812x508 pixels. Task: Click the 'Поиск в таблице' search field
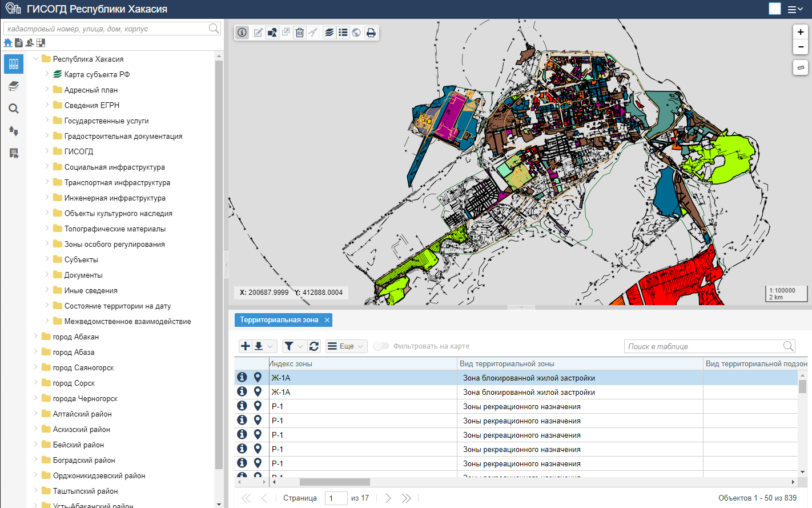[704, 346]
